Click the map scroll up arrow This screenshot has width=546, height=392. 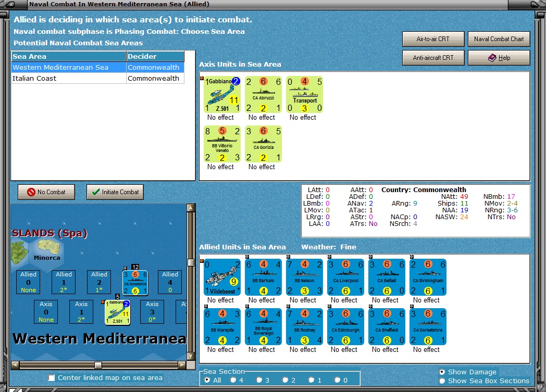coord(191,208)
